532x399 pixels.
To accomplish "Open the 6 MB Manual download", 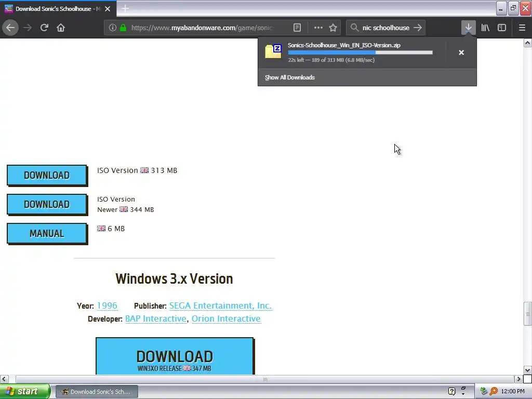I will click(47, 234).
